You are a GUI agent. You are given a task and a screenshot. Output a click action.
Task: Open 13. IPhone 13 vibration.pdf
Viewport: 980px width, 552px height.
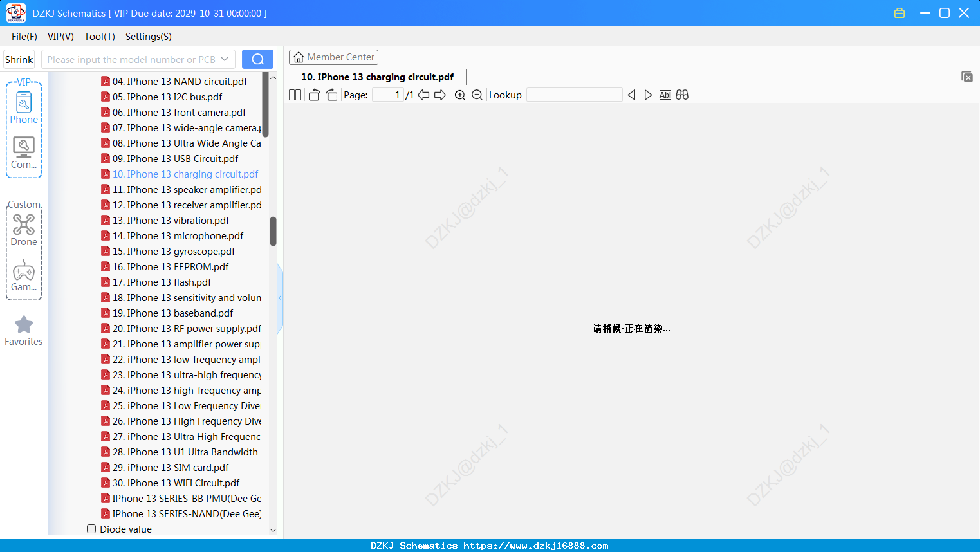[x=171, y=221]
